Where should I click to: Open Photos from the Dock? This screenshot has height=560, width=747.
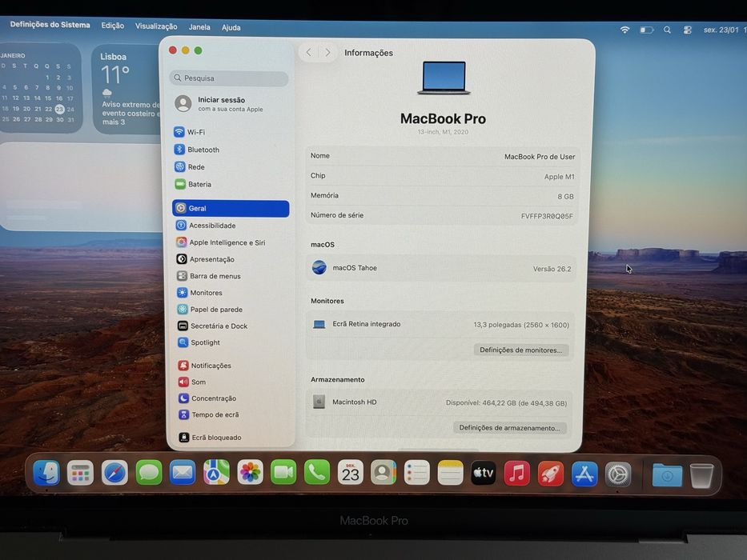pyautogui.click(x=250, y=472)
